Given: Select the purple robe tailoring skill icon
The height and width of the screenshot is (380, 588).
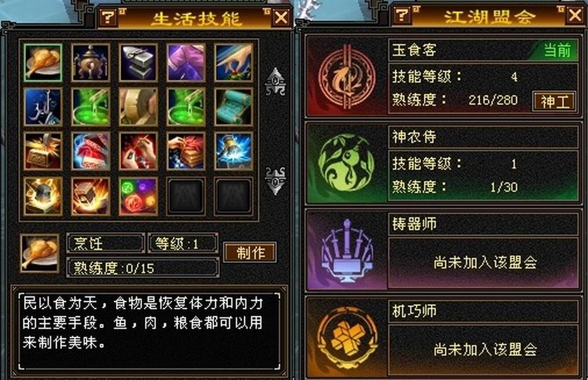Looking at the screenshot, I should tap(186, 62).
